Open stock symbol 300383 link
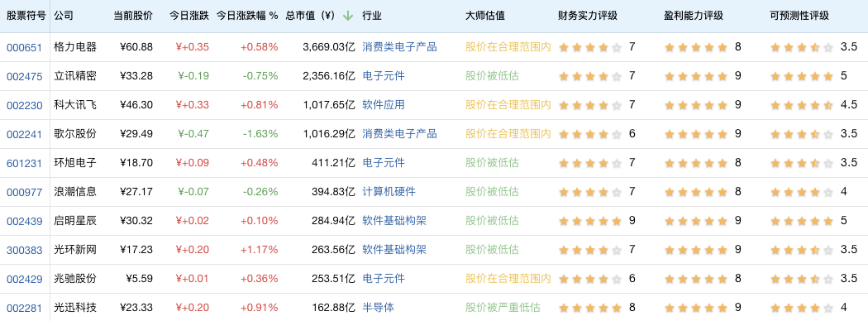This screenshot has width=868, height=321. coord(24,250)
